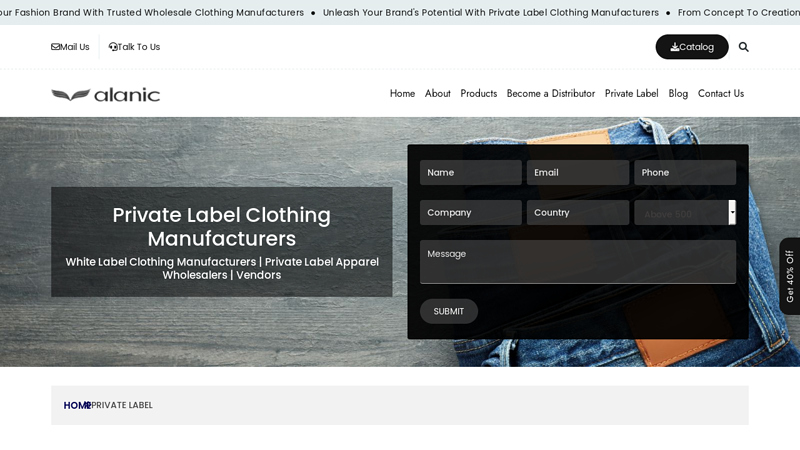Go to Home in navigation menu
This screenshot has height=450, width=800.
[x=402, y=93]
